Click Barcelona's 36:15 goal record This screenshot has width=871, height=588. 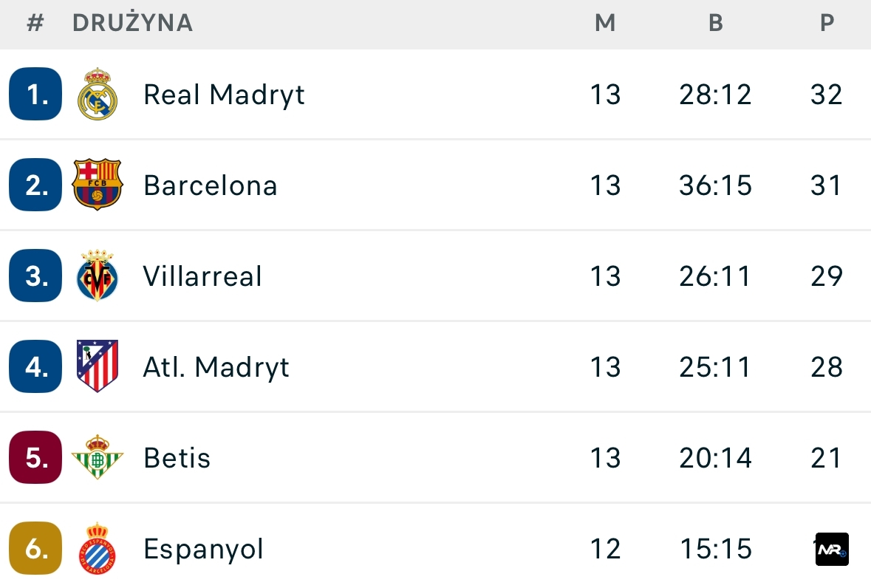point(715,185)
